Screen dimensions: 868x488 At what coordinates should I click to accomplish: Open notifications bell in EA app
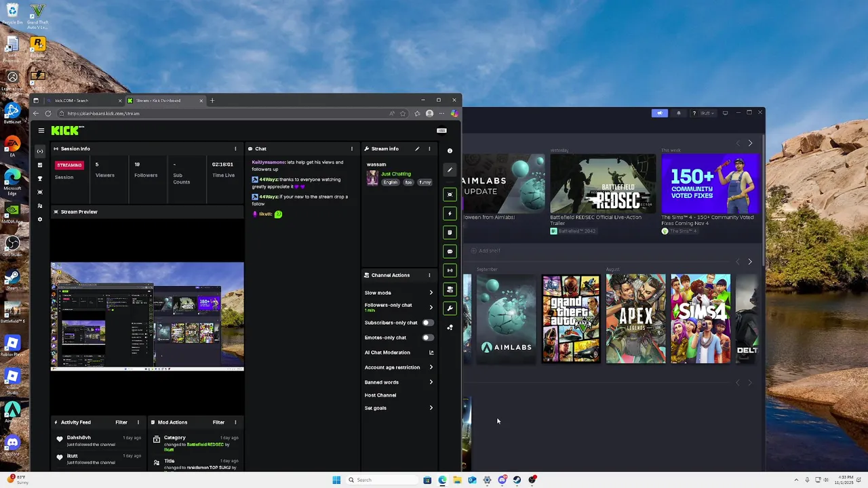coord(678,113)
